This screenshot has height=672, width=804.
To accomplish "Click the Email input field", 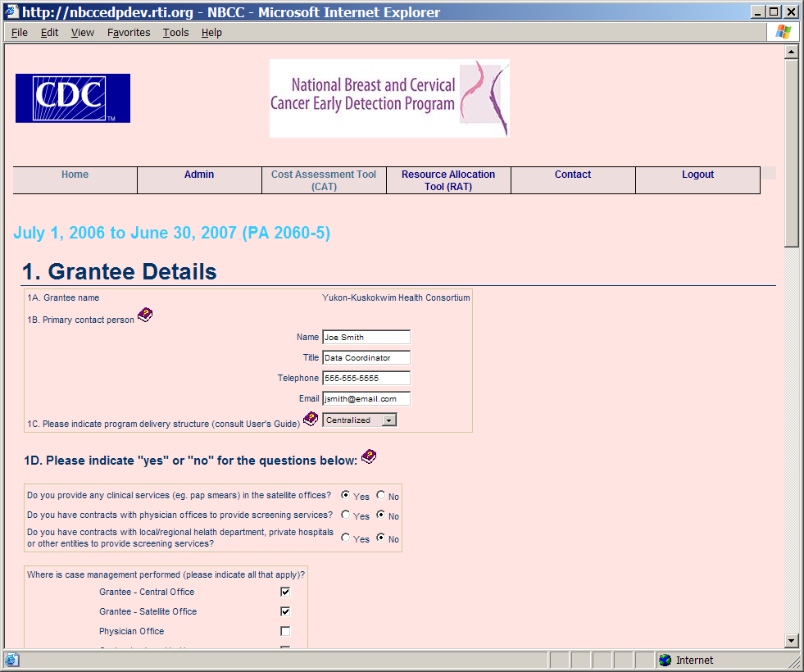I will click(x=366, y=399).
